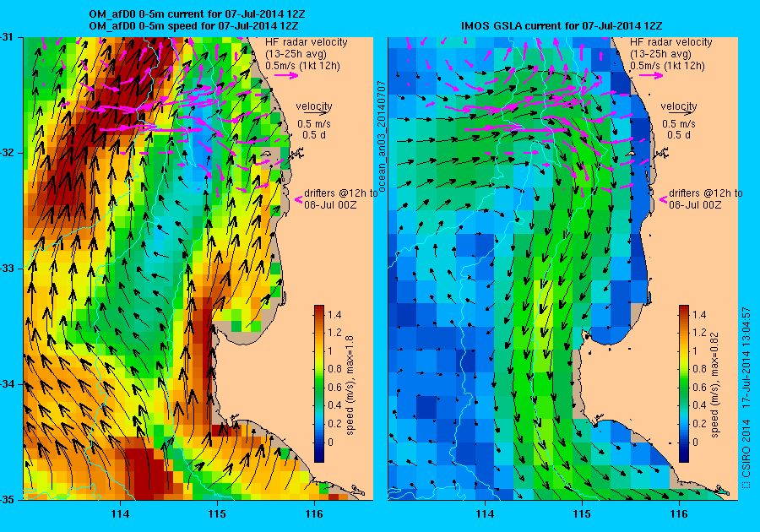Click the 1.2 tick on right color bar

coord(699,333)
